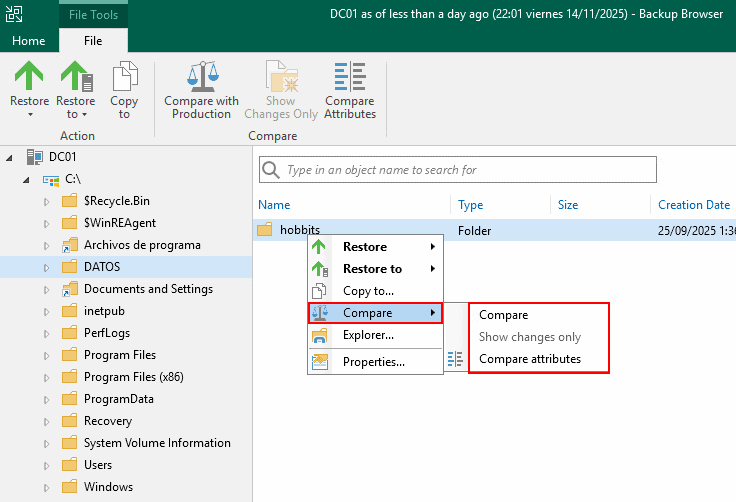The image size is (736, 502).
Task: Click Compare with Production scales icon
Action: point(201,76)
